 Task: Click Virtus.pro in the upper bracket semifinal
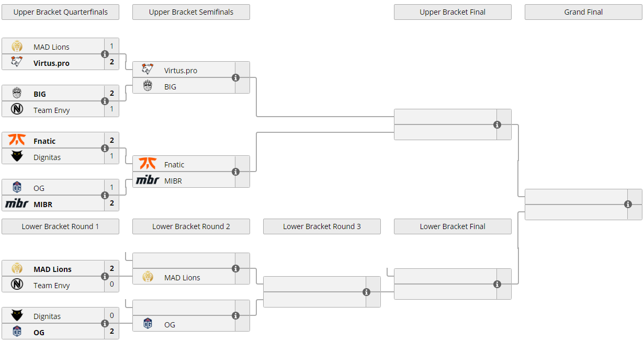pos(180,71)
